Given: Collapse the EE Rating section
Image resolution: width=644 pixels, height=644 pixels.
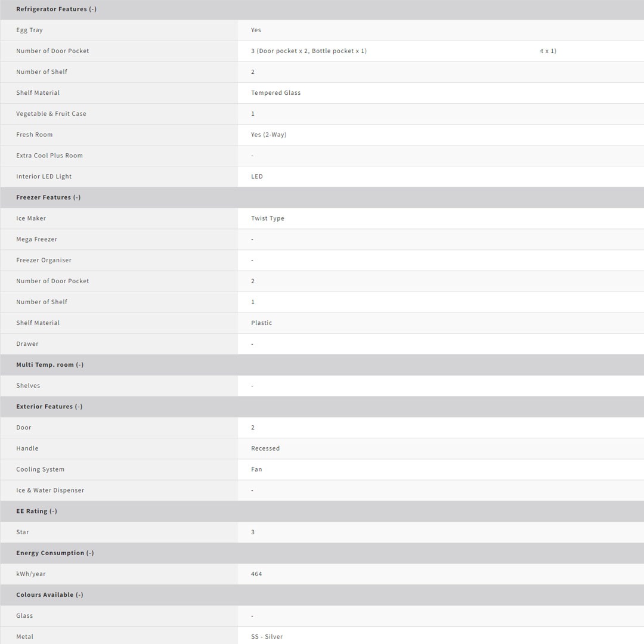Looking at the screenshot, I should tap(37, 511).
